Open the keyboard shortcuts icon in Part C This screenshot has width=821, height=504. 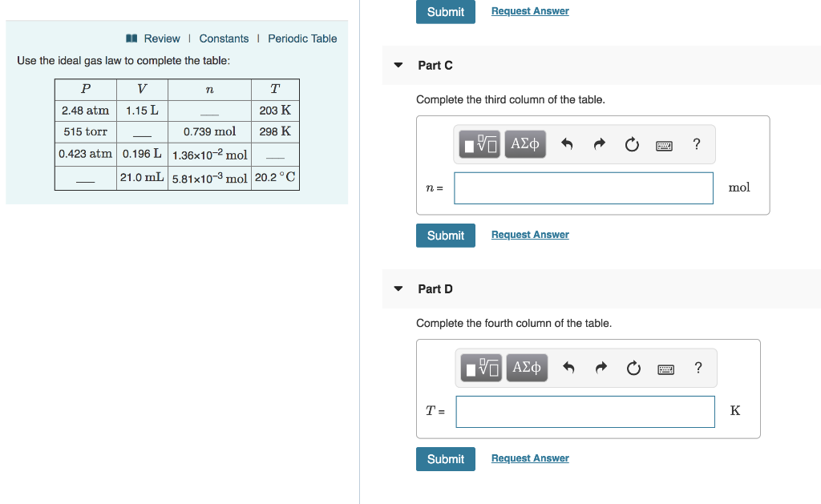point(665,144)
